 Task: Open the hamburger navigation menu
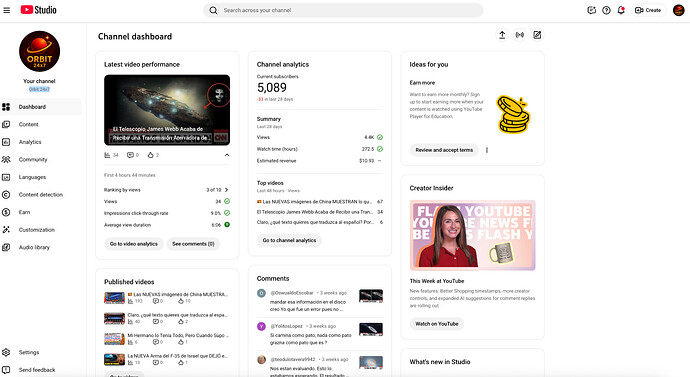coord(7,10)
